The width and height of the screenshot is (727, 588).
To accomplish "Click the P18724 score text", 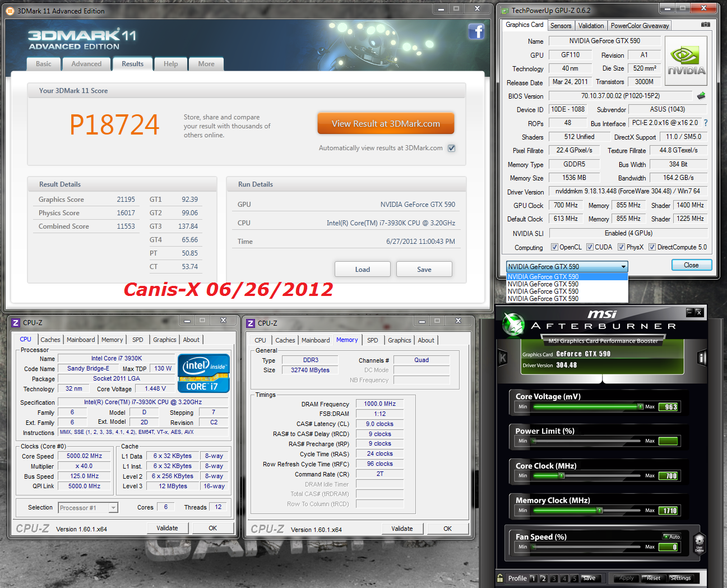I will [x=114, y=124].
